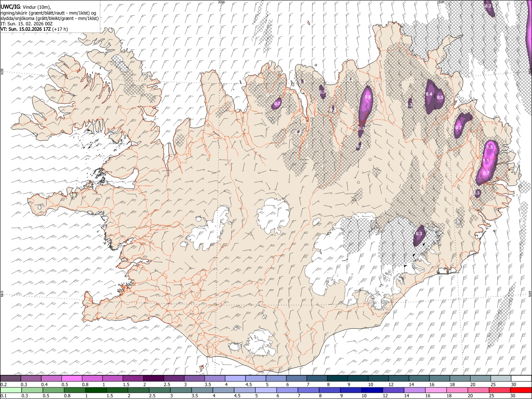
Task: Pick lower legend swatch between 25 and 30
Action: [499, 390]
